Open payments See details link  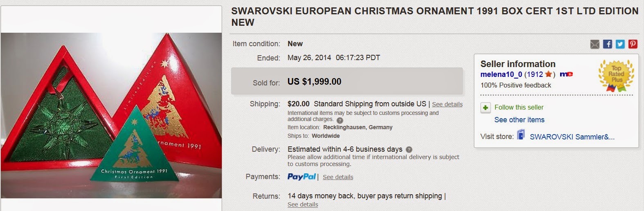pyautogui.click(x=338, y=177)
